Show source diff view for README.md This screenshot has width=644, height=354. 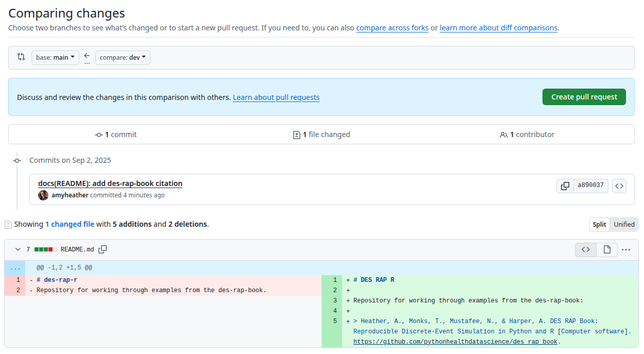pos(586,249)
